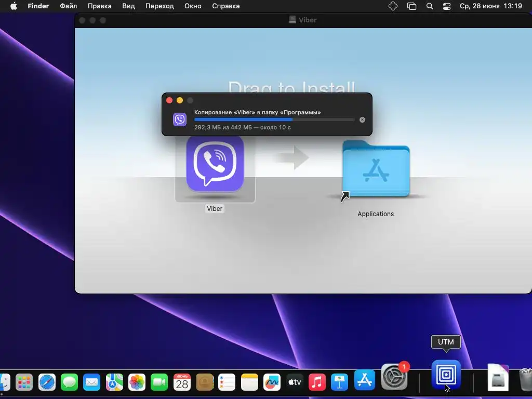The image size is (532, 399).
Task: Minimize the copy progress dialog
Action: 180,100
